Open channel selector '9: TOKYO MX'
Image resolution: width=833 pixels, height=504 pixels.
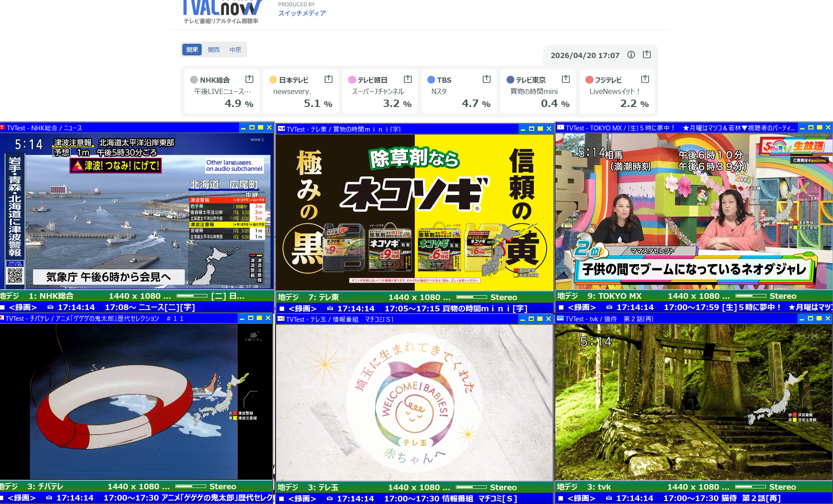(x=614, y=296)
